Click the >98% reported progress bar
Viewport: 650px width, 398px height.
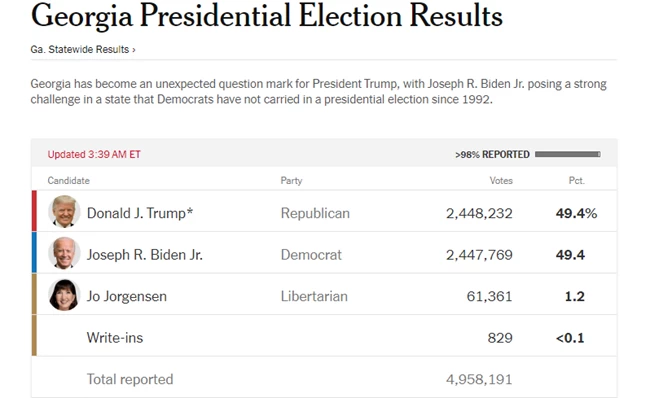[x=568, y=154]
